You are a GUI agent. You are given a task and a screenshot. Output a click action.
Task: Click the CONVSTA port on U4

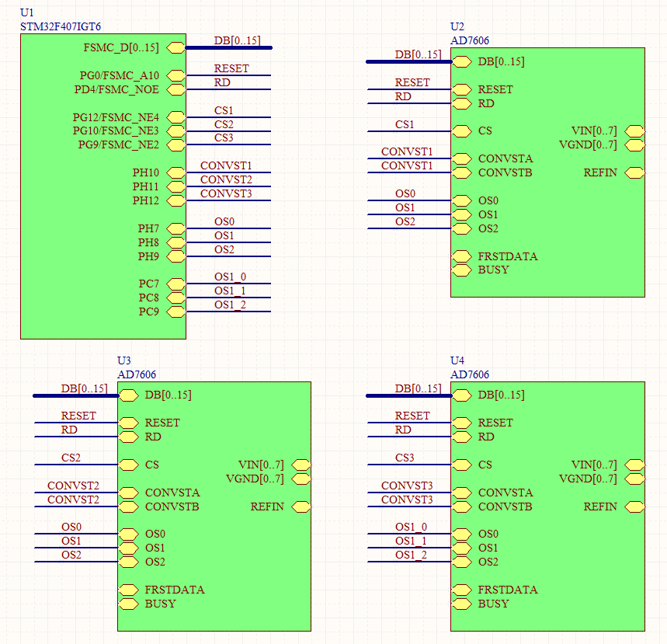[462, 493]
